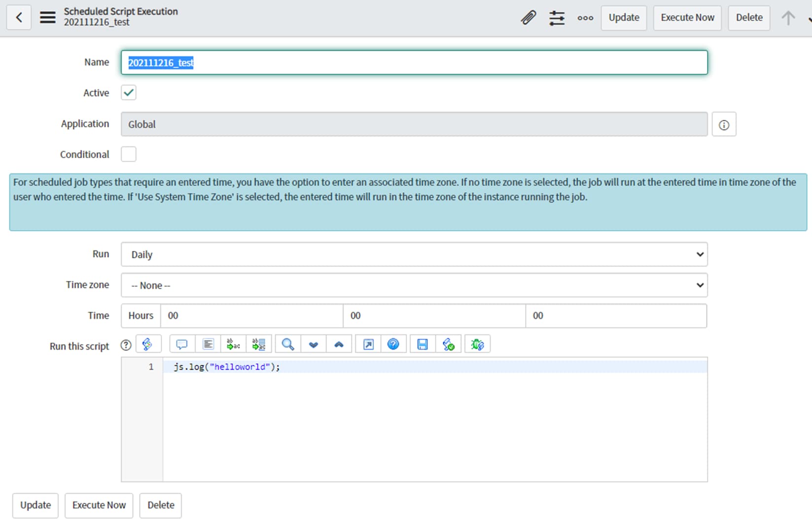Launch the script debugger bug icon
812x520 pixels.
click(x=477, y=344)
